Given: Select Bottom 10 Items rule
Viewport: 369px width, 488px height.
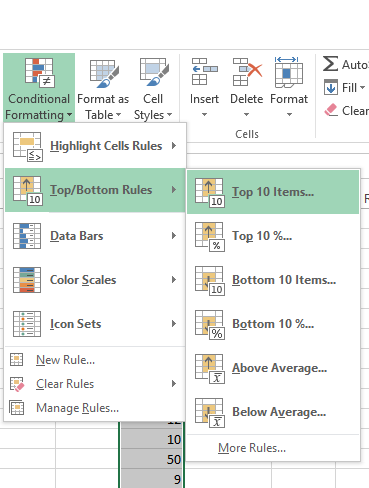Looking at the screenshot, I should click(x=273, y=280).
